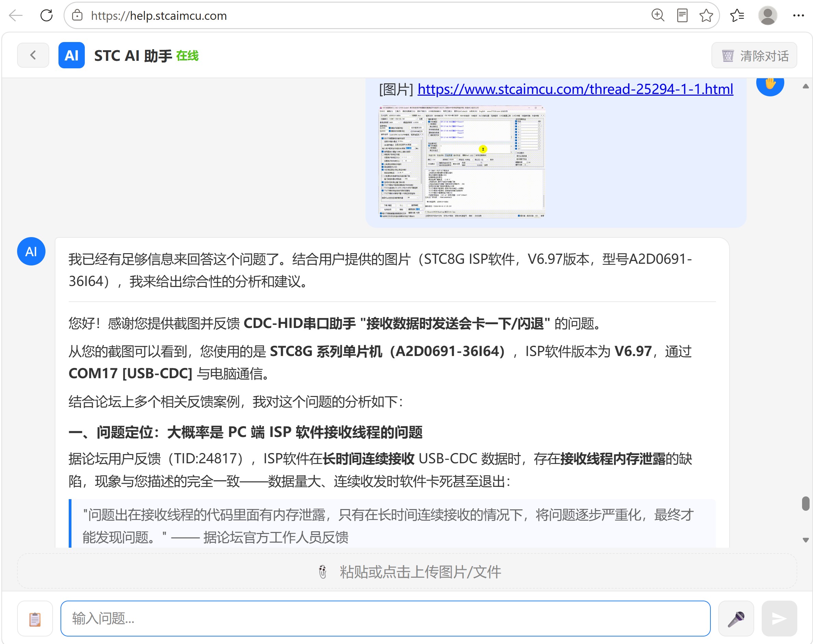Click the scrollbar up arrow
The image size is (813, 644).
(805, 86)
